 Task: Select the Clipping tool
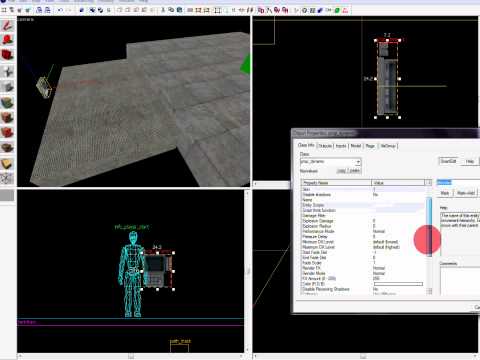[7, 163]
